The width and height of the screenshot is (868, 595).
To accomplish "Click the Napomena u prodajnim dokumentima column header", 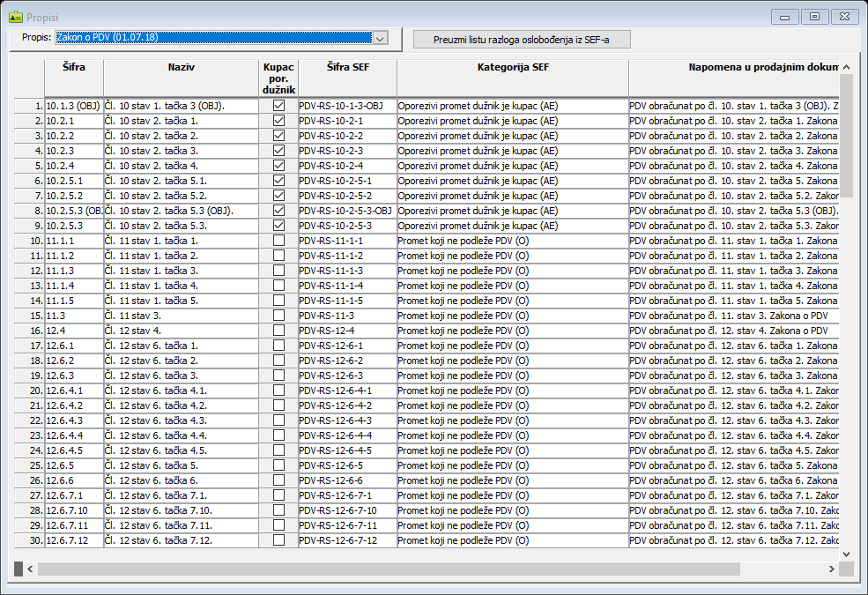I will click(x=734, y=78).
